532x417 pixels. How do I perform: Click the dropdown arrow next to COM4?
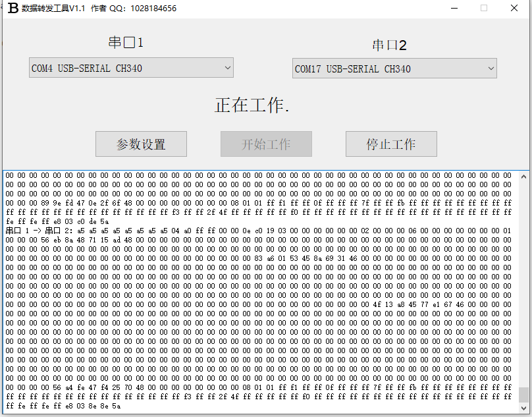point(227,68)
